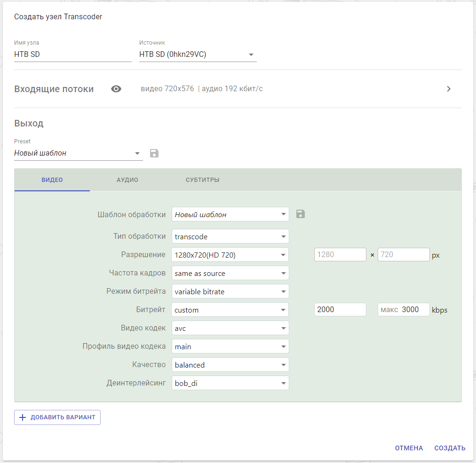Open the Разрешение 1280x720 dropdown
The image size is (476, 463).
(230, 255)
